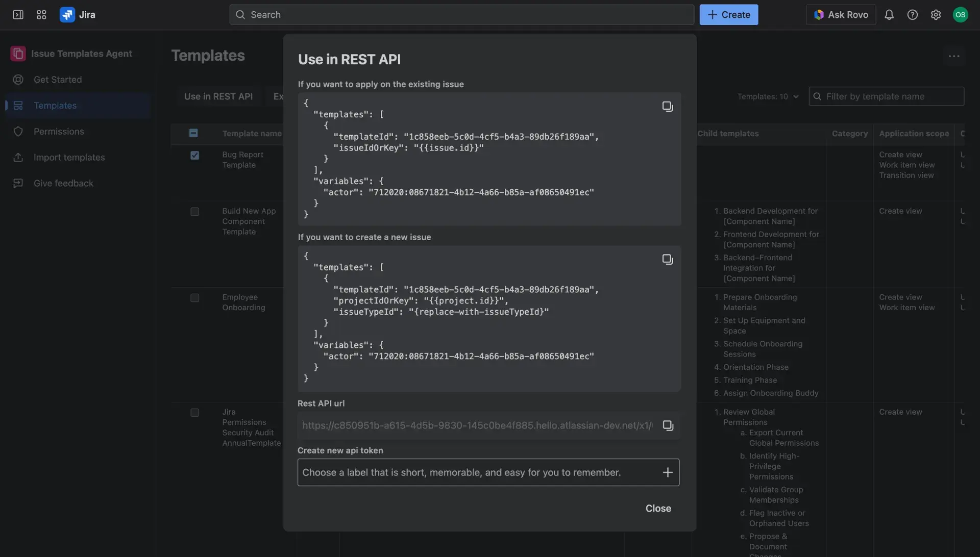Uncheck the Bug Report Template row
The image size is (980, 557).
click(194, 156)
